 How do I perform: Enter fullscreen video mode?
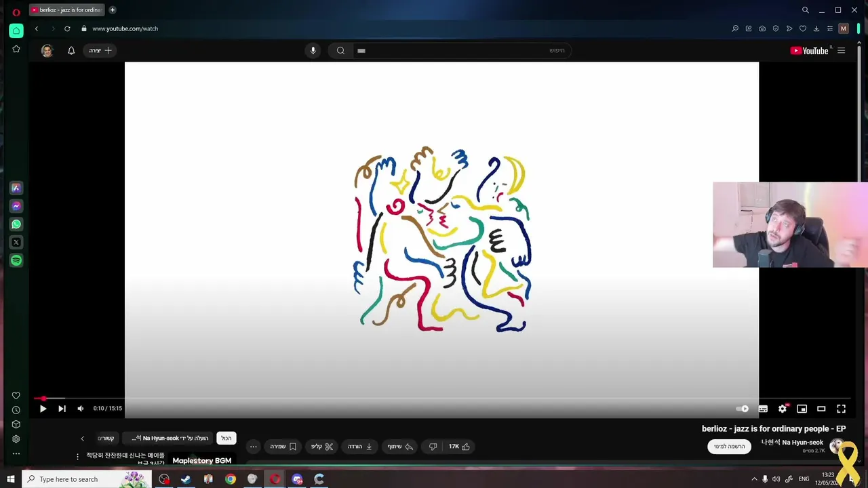841,409
